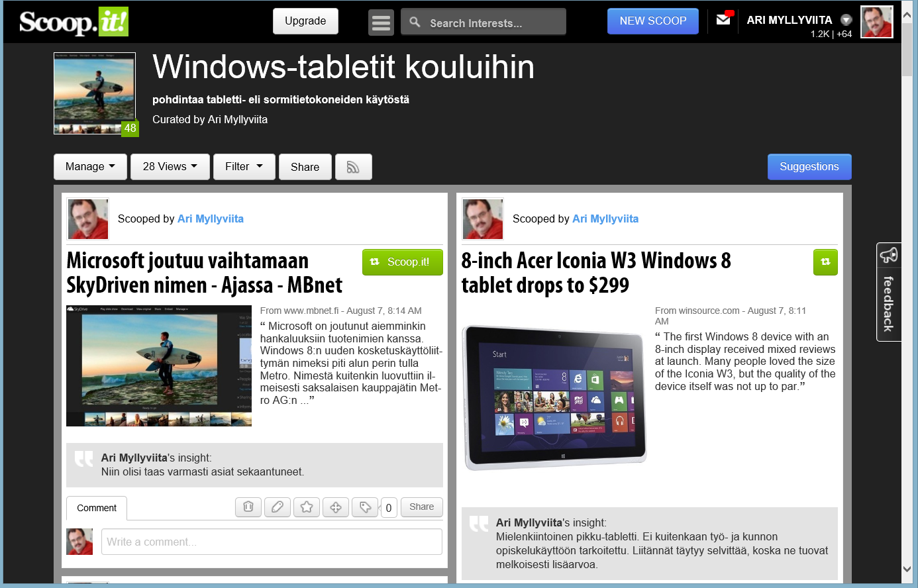Open the 8-inch Acer Iconia W3 headline
Screen dimensions: 918x588
pyautogui.click(x=596, y=273)
